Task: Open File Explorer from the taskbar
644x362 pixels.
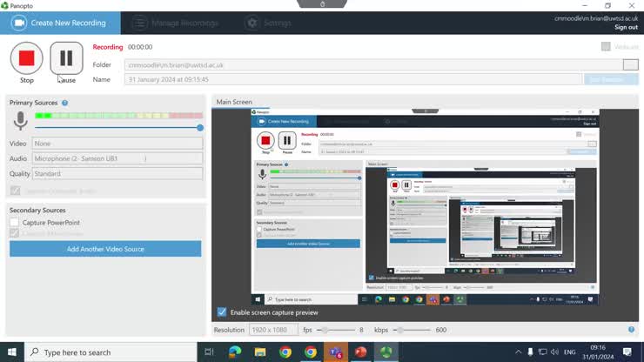Action: tap(260, 352)
